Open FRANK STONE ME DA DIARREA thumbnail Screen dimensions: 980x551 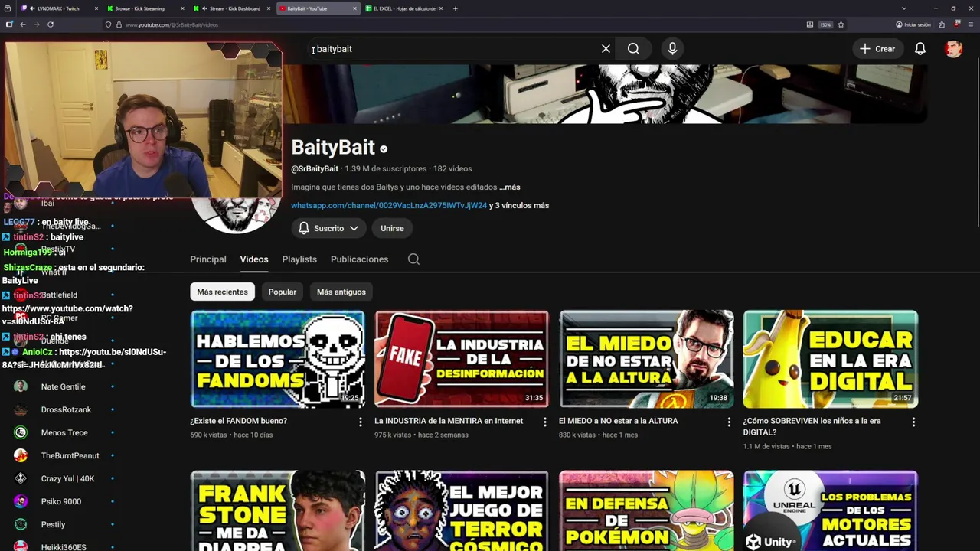tap(278, 510)
